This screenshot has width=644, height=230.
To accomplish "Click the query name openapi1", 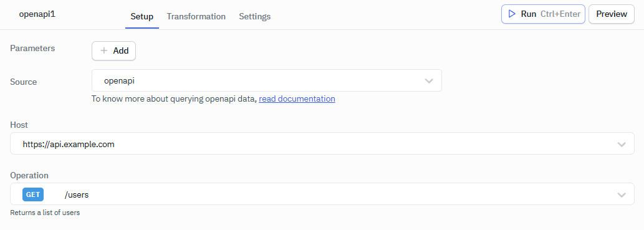I will click(37, 14).
